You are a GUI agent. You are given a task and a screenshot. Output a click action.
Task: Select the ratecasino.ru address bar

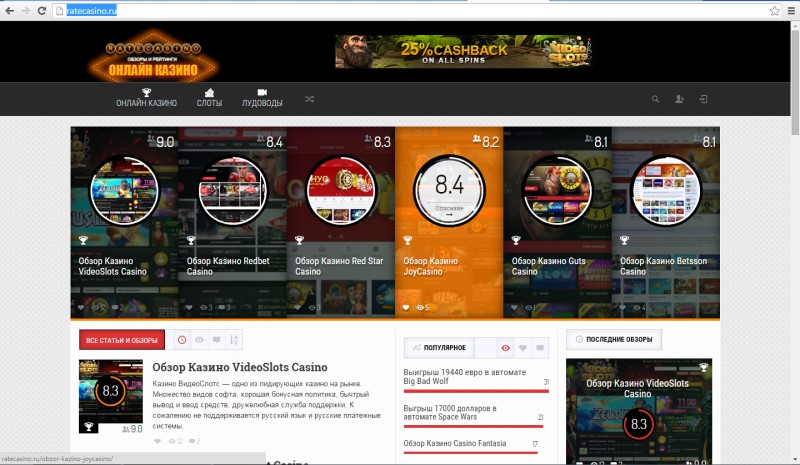pyautogui.click(x=416, y=10)
